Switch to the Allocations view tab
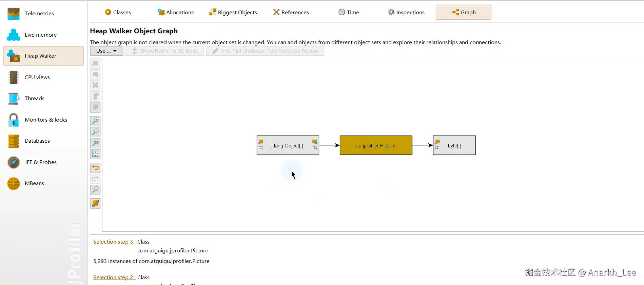Viewport: 644px width, 285px height. click(176, 12)
